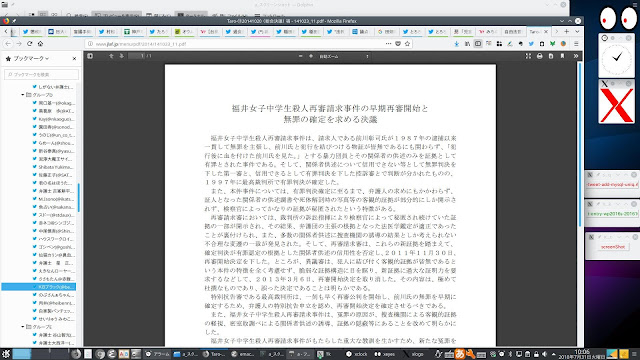
Task: Zoom out the PDF document
Action: [x=300, y=56]
